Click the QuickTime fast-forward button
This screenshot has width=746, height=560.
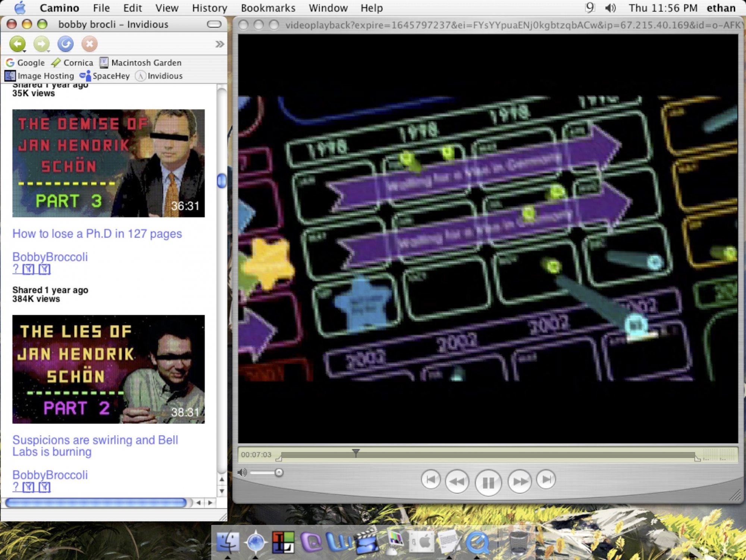520,481
